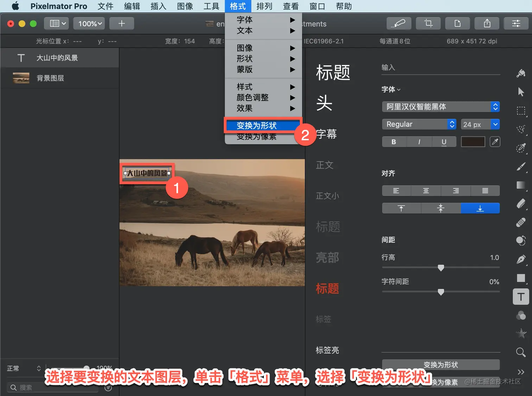Pick text color with the eyedropper
This screenshot has height=396, width=532.
495,142
